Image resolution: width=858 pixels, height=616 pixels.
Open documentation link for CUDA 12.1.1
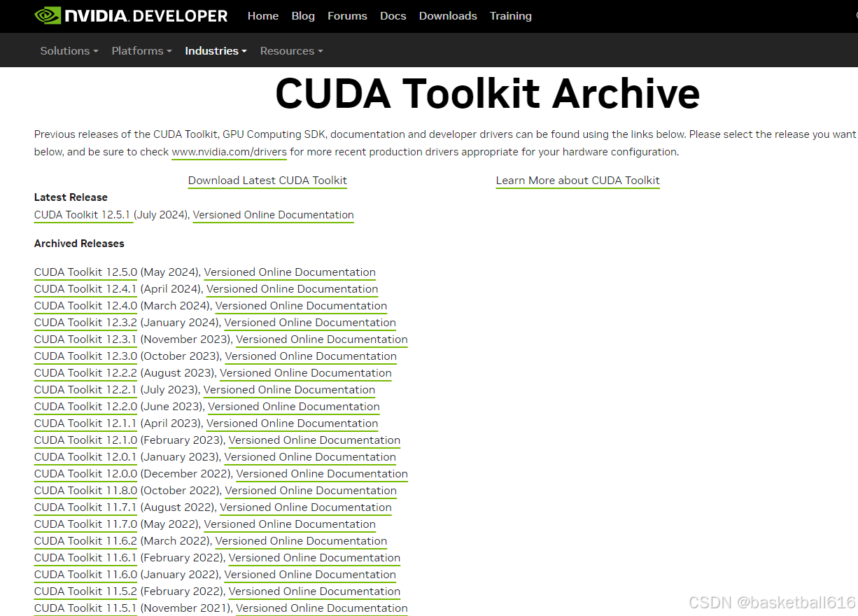293,423
